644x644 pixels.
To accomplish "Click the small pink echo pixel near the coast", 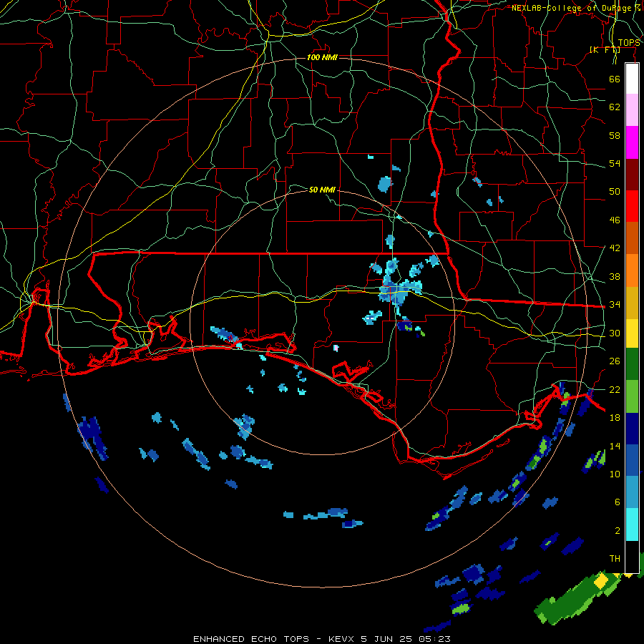I will tap(336, 348).
